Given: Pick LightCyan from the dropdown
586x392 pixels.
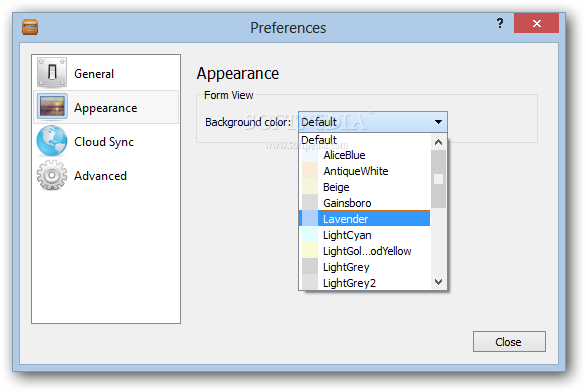Looking at the screenshot, I should 365,235.
